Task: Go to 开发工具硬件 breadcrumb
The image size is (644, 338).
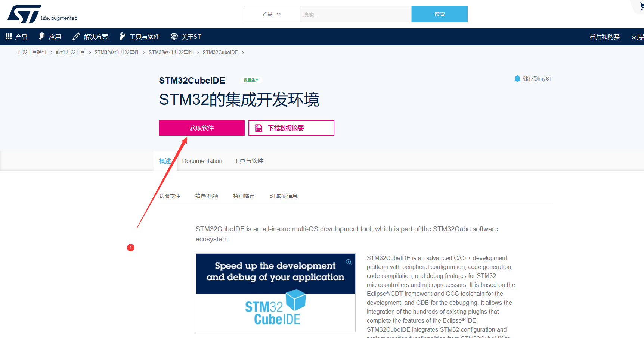Action: [x=32, y=52]
